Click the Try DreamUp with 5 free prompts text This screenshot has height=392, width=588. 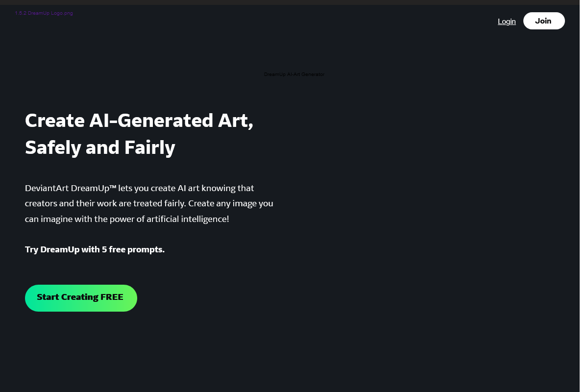pos(95,249)
